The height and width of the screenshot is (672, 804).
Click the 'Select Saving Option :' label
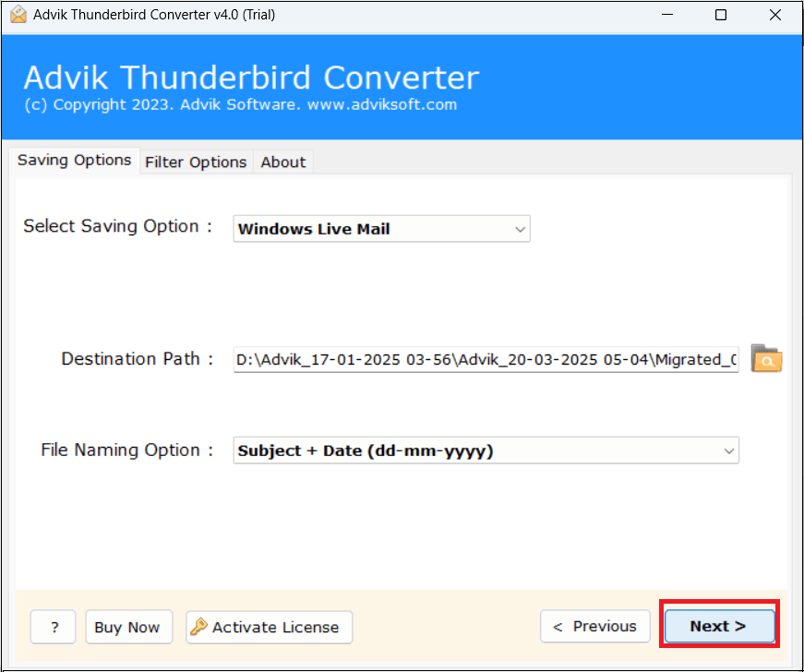click(118, 226)
